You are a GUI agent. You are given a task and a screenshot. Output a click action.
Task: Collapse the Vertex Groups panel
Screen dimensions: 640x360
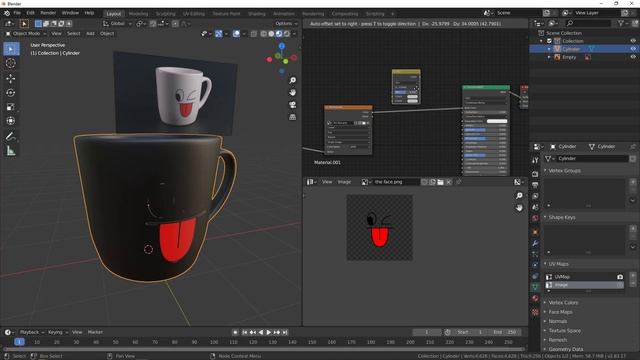coord(564,171)
